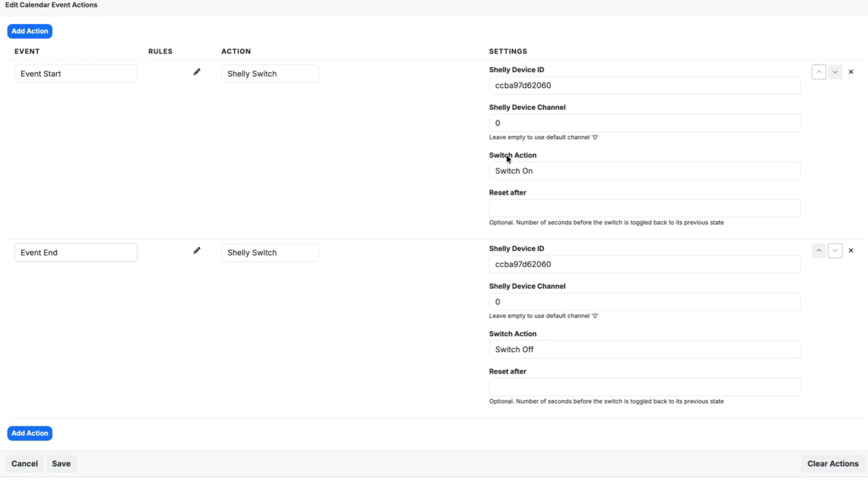Delete the Event End action row
Viewport: 868px width, 482px height.
coord(851,250)
